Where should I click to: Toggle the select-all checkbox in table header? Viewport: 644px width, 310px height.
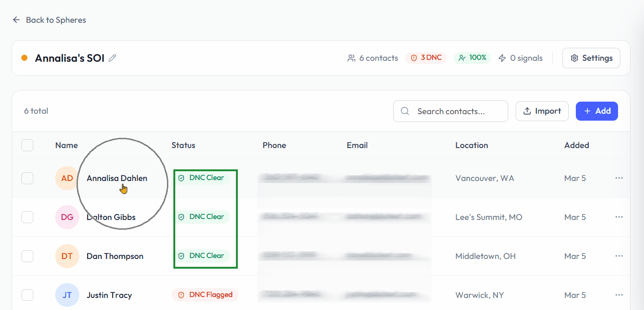(27, 145)
